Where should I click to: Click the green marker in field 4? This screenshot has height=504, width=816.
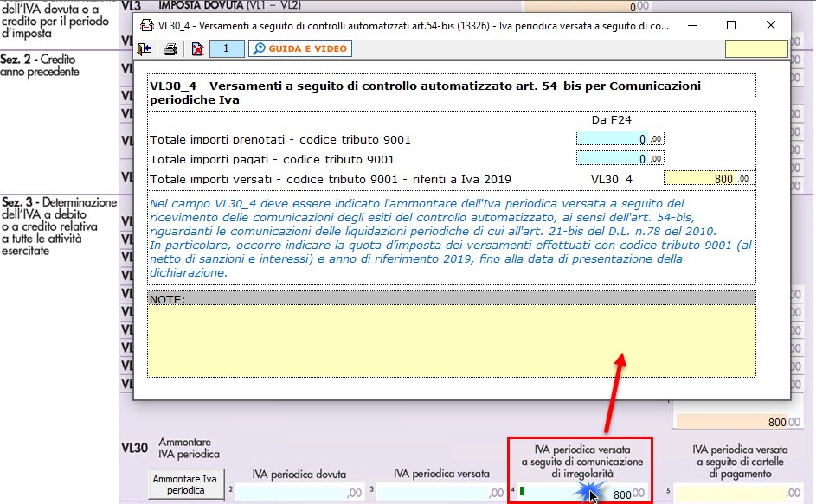tap(522, 492)
